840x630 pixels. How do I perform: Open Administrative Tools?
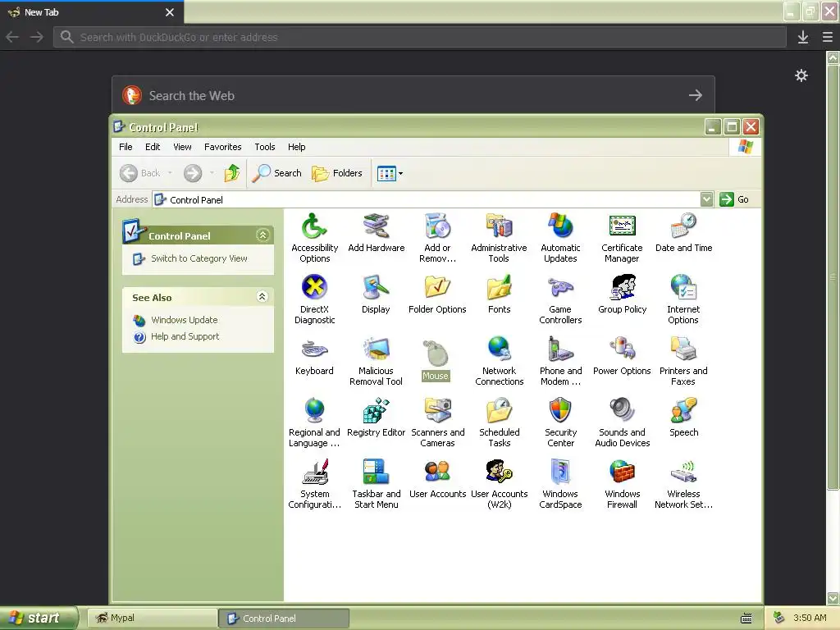(x=499, y=238)
